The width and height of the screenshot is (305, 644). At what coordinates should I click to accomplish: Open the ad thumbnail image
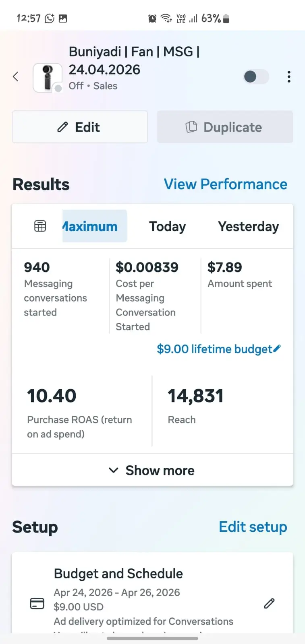point(48,78)
